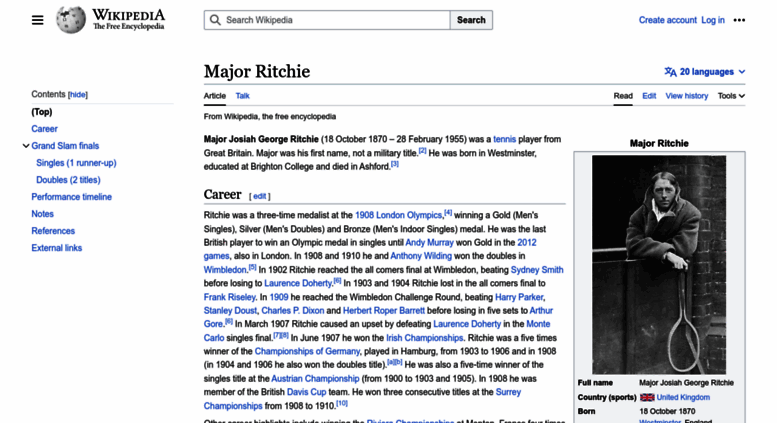Click the Major Ritchie portrait photo
The width and height of the screenshot is (777, 423).
click(x=659, y=264)
